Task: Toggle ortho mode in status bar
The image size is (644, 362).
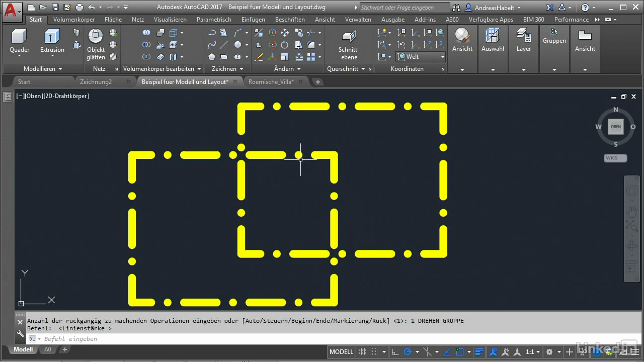Action: click(395, 352)
